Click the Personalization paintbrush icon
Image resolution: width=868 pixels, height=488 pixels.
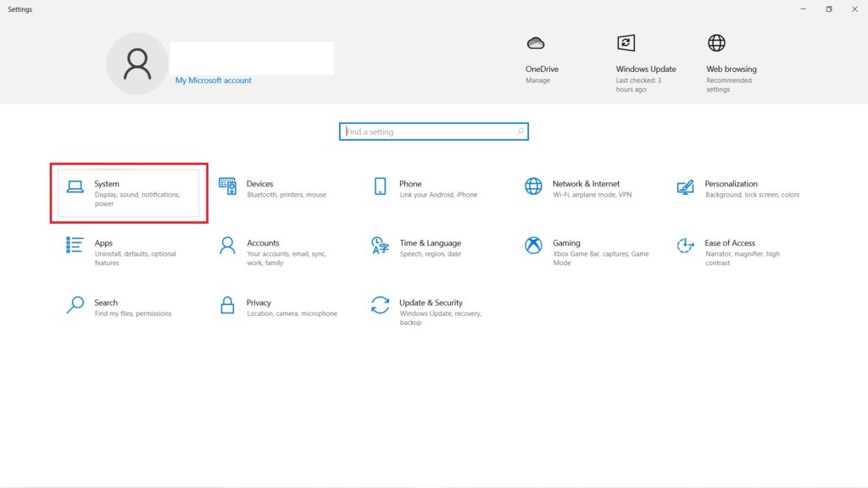685,187
